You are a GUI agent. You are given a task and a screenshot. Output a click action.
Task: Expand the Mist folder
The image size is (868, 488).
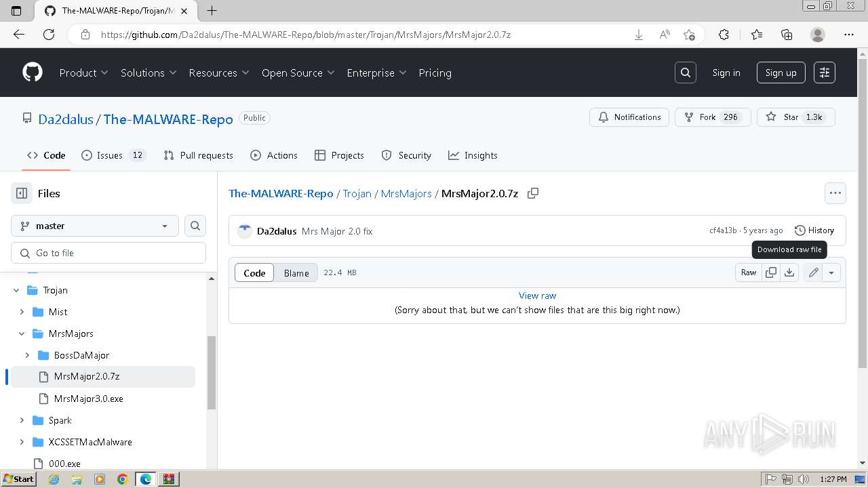coord(22,312)
